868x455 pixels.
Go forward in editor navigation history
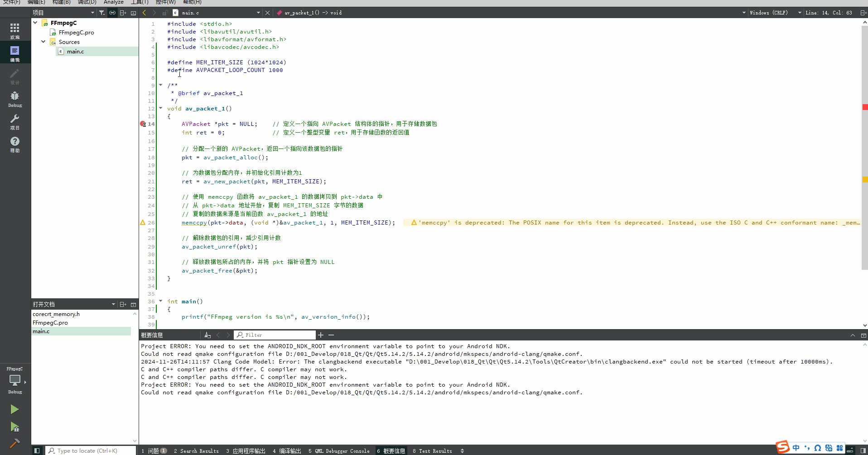coord(154,13)
